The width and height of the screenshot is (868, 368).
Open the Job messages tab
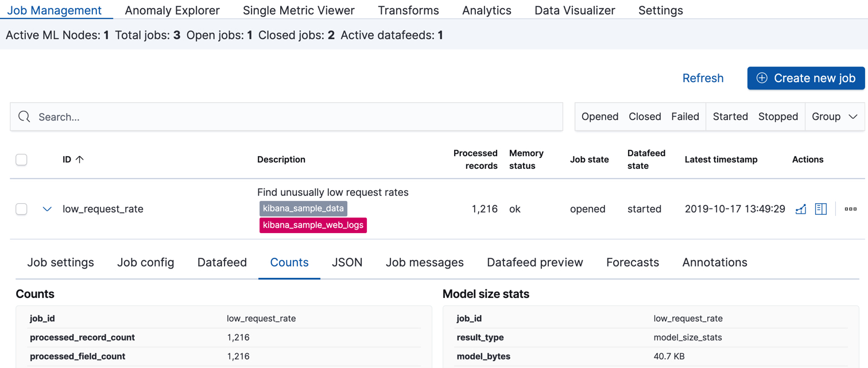pos(424,262)
